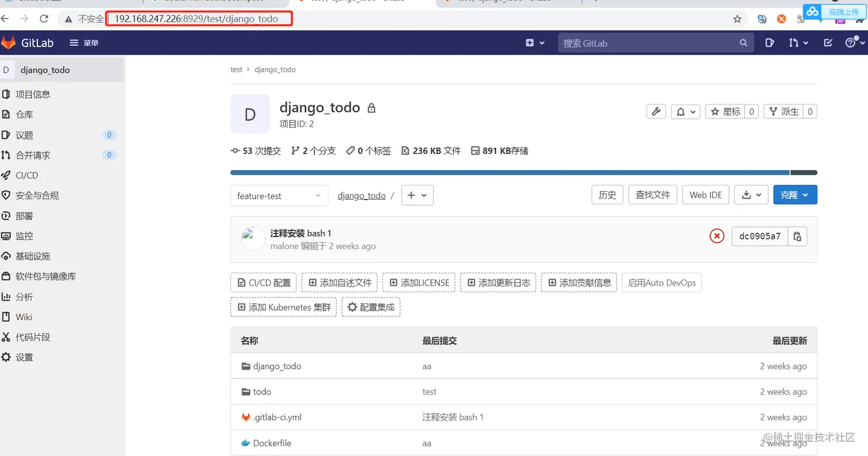The width and height of the screenshot is (868, 456).
Task: Click the 添加LICENSE button
Action: (419, 283)
